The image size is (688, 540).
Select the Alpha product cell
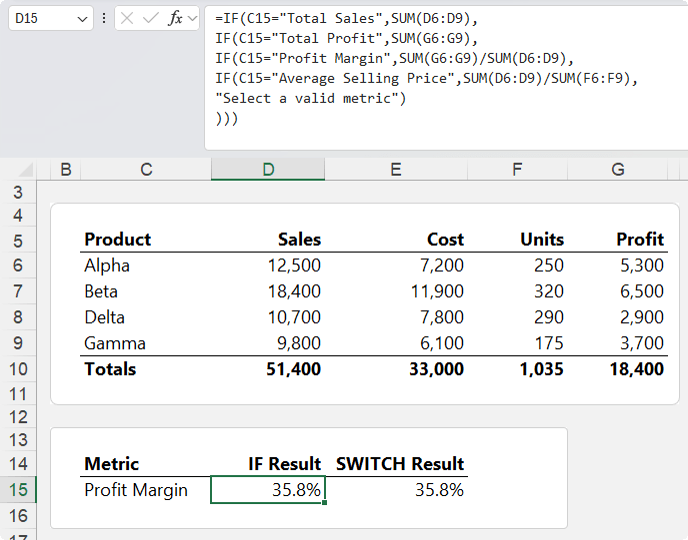click(146, 265)
